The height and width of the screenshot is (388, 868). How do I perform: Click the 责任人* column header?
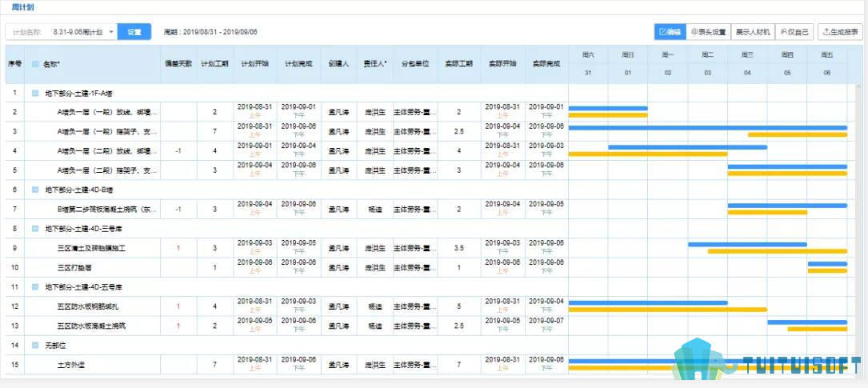pos(374,64)
